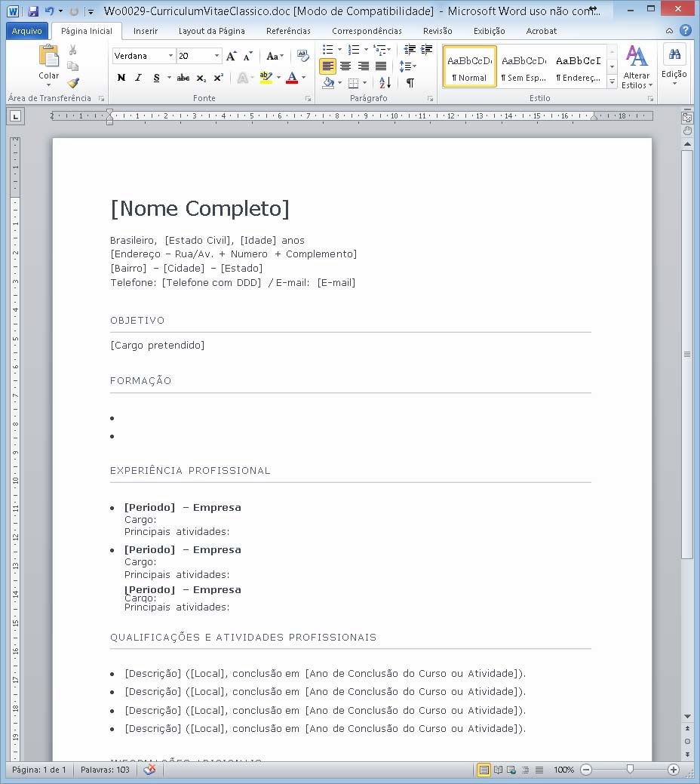Open the font size dropdown

216,56
